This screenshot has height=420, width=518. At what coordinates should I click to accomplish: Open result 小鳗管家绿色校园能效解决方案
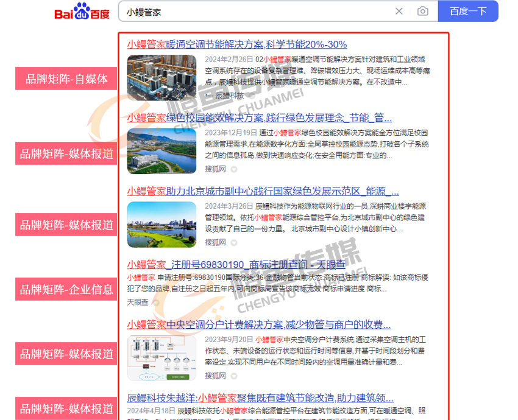click(x=260, y=118)
